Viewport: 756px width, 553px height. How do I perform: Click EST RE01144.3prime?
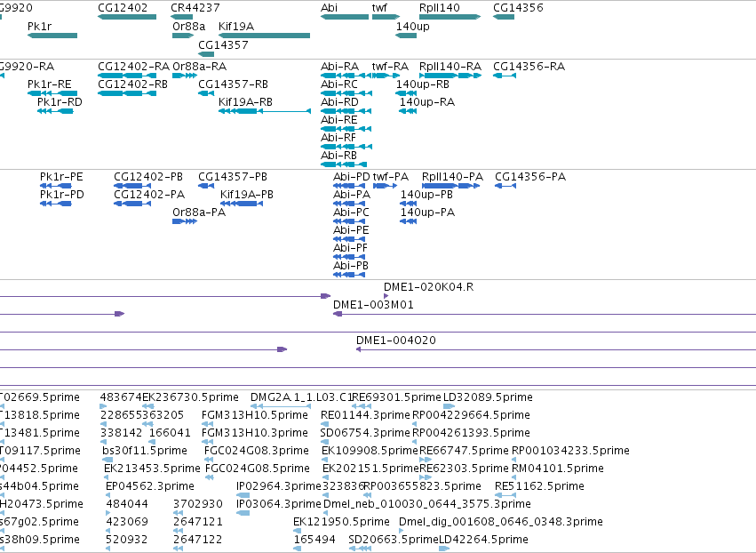point(365,415)
